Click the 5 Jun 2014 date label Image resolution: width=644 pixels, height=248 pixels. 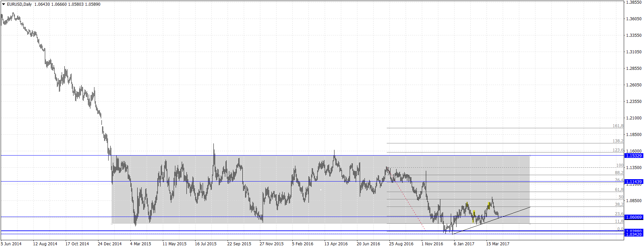(x=11, y=244)
